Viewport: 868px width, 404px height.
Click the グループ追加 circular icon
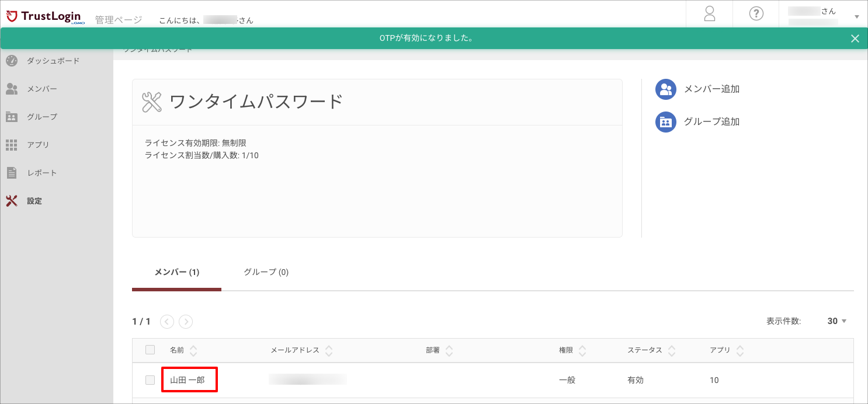pyautogui.click(x=665, y=121)
